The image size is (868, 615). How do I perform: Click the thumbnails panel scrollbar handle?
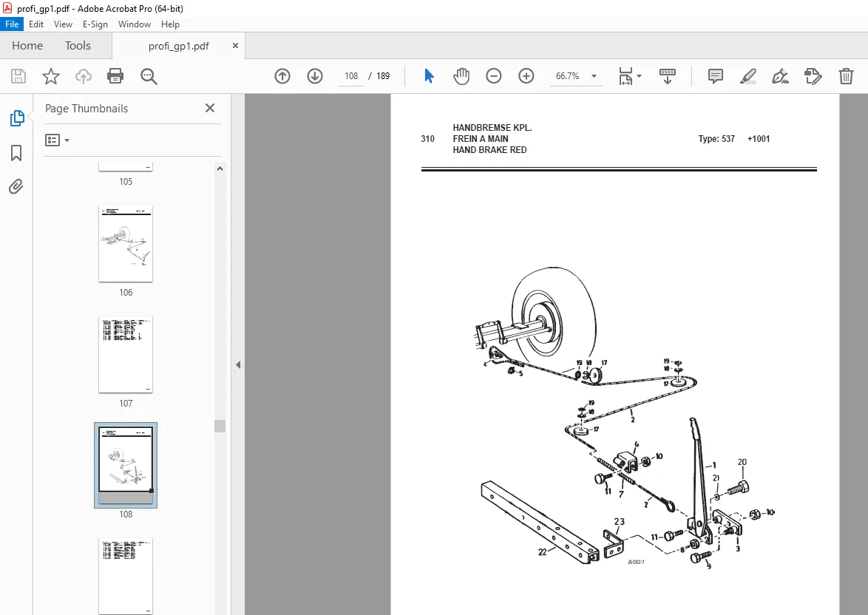click(x=220, y=426)
